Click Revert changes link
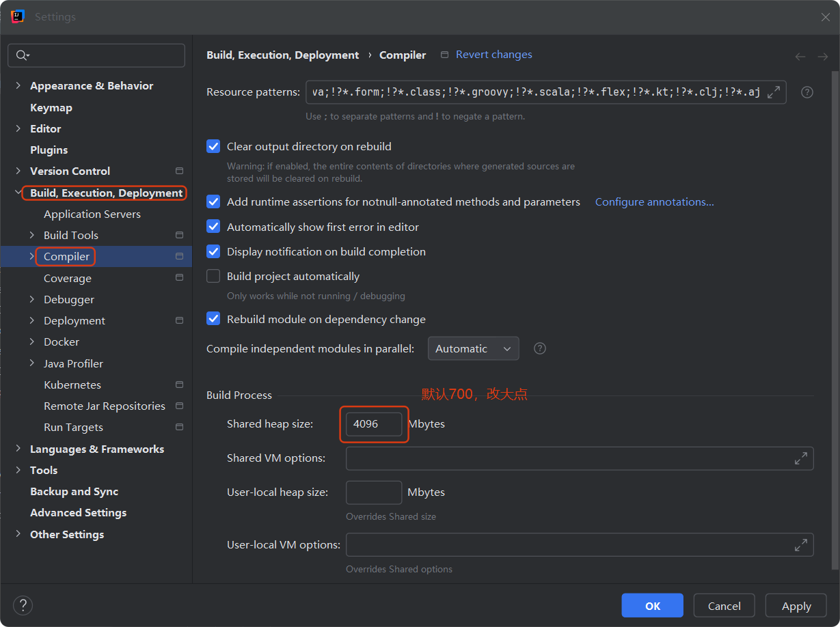 coord(493,55)
